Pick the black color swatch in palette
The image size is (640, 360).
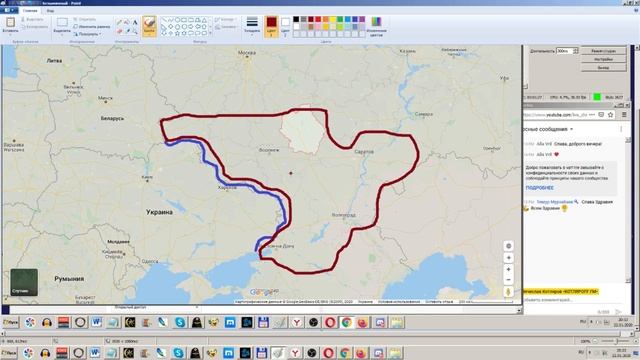tap(296, 19)
